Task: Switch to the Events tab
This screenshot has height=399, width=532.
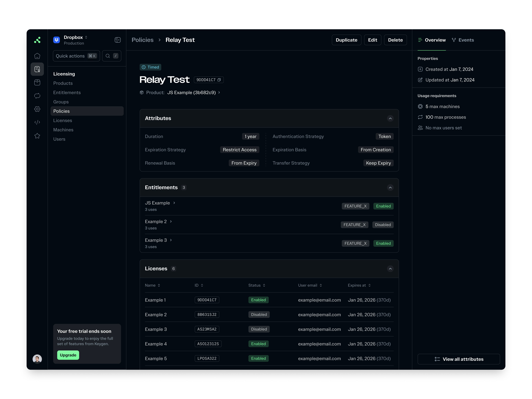Action: (x=463, y=40)
